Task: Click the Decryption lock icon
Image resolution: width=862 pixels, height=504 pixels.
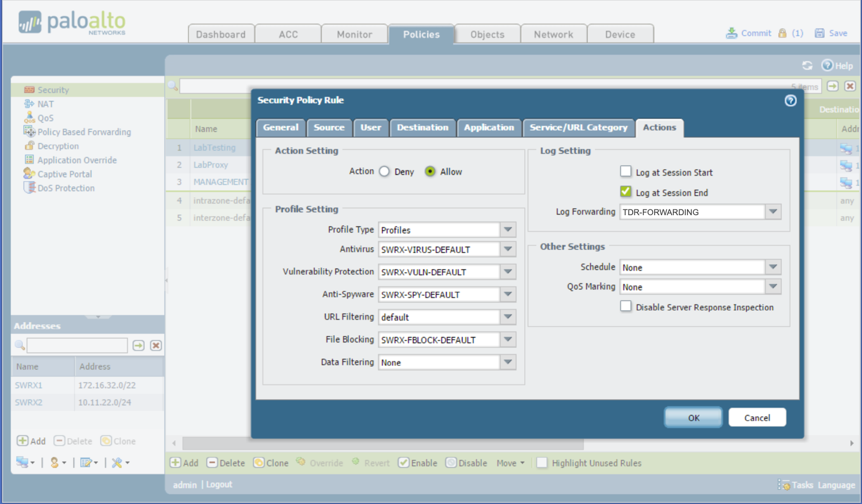Action: [x=29, y=146]
